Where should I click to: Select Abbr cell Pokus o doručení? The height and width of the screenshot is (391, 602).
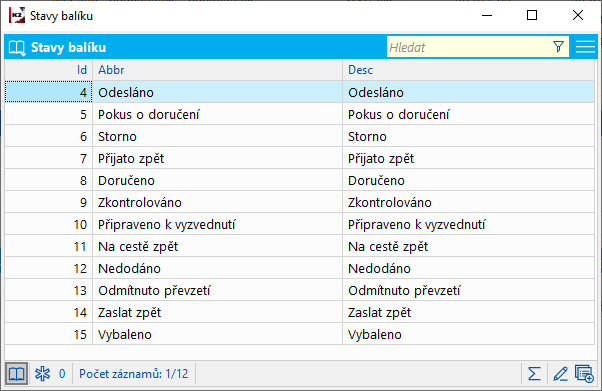click(x=217, y=114)
